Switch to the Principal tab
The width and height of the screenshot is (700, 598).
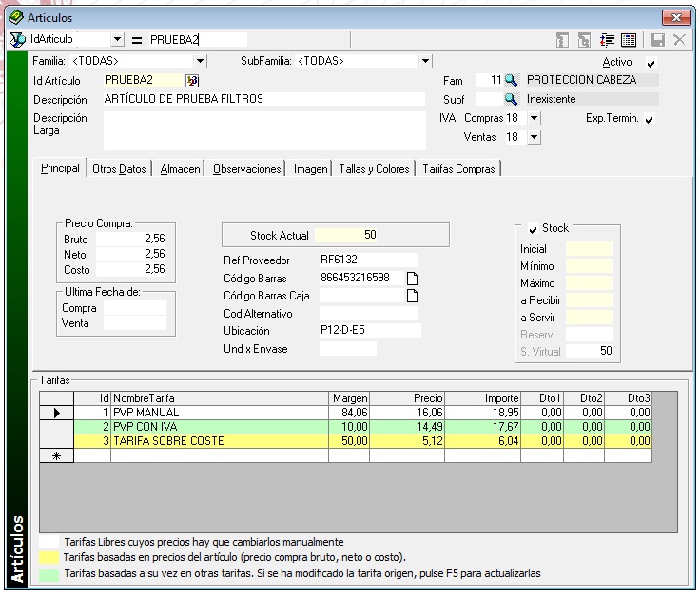60,168
